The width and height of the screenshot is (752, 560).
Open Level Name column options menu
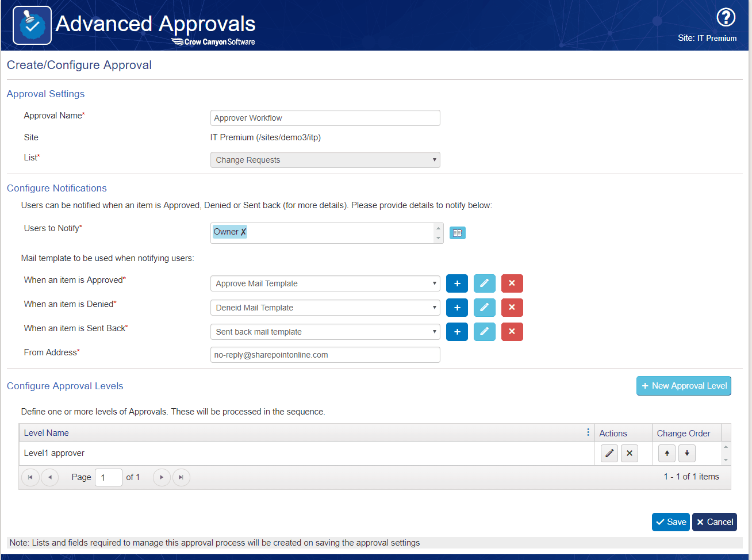click(588, 432)
